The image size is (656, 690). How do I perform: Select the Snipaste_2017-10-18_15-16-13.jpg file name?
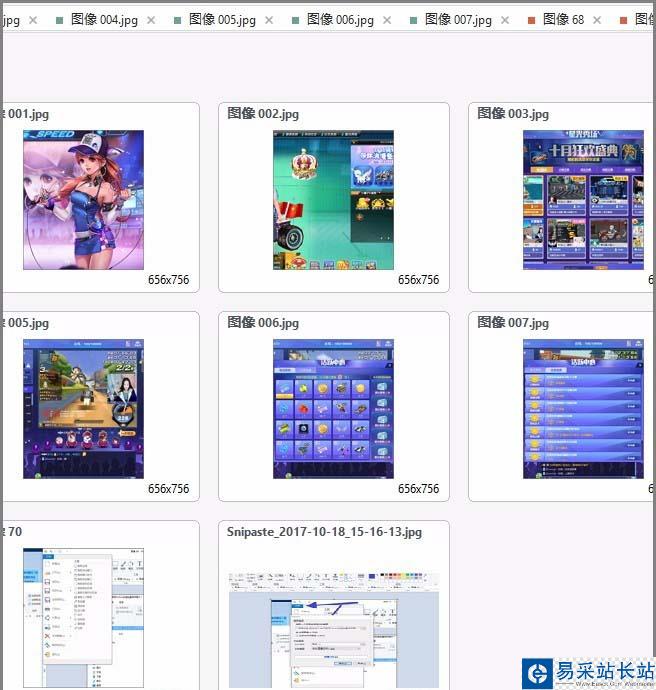pos(324,532)
